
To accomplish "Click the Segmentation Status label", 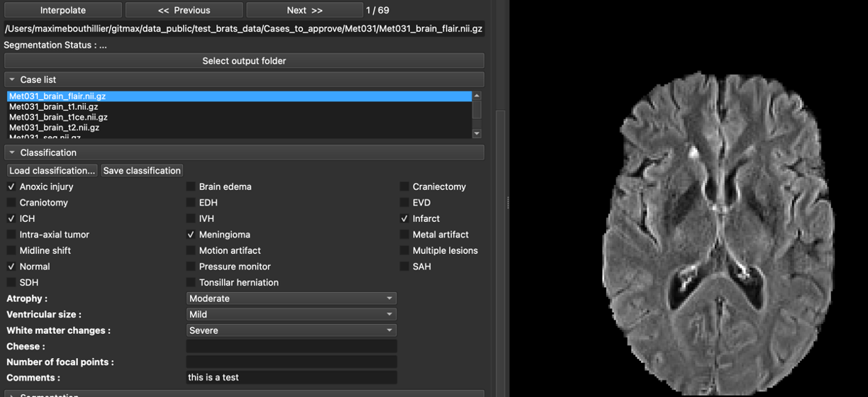I will point(55,45).
